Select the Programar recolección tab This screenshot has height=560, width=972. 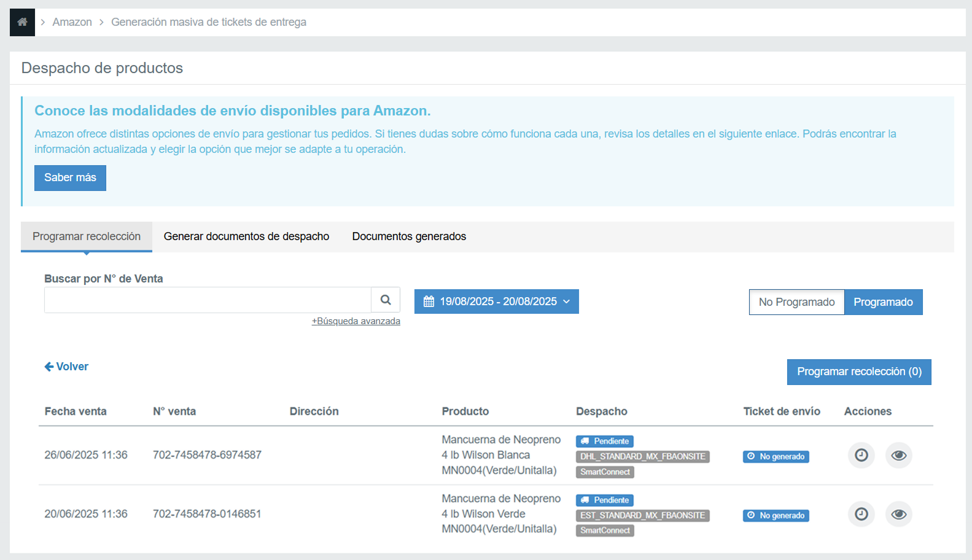87,236
